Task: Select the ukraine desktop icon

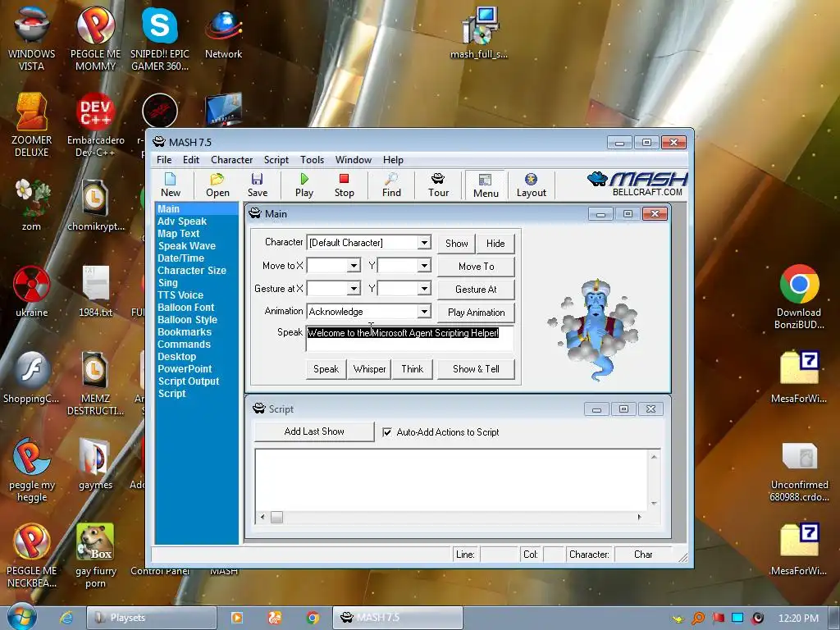Action: 32,291
